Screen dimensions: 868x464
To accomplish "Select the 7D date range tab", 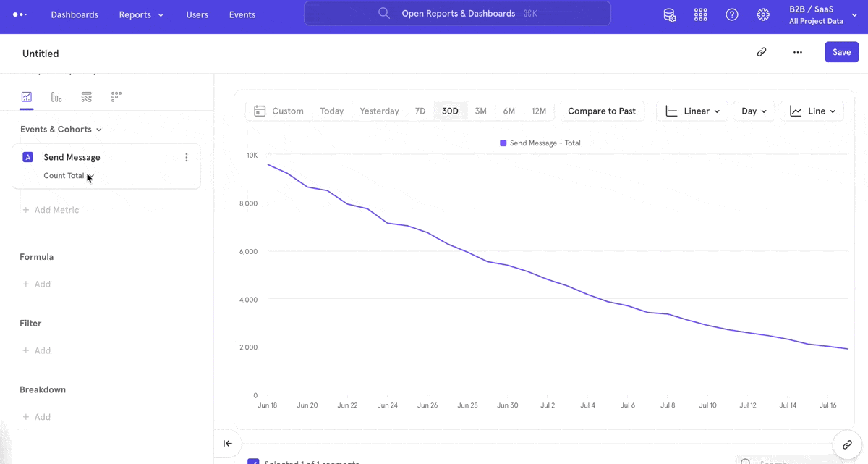I will 420,111.
